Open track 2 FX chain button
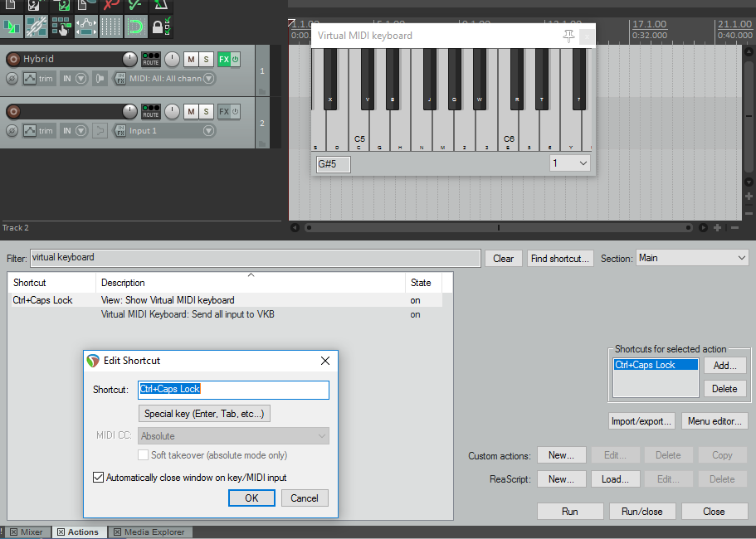 coord(224,112)
